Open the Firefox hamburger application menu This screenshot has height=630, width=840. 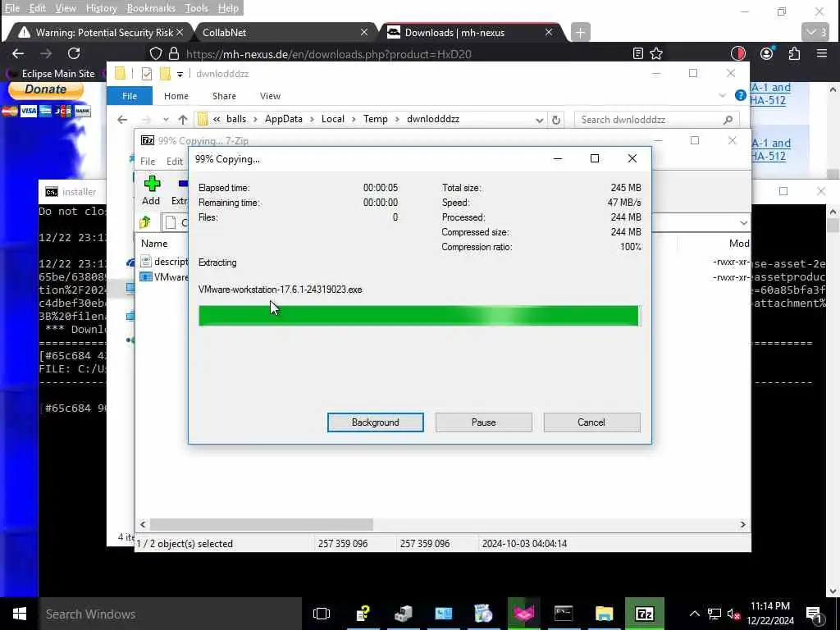[x=822, y=53]
